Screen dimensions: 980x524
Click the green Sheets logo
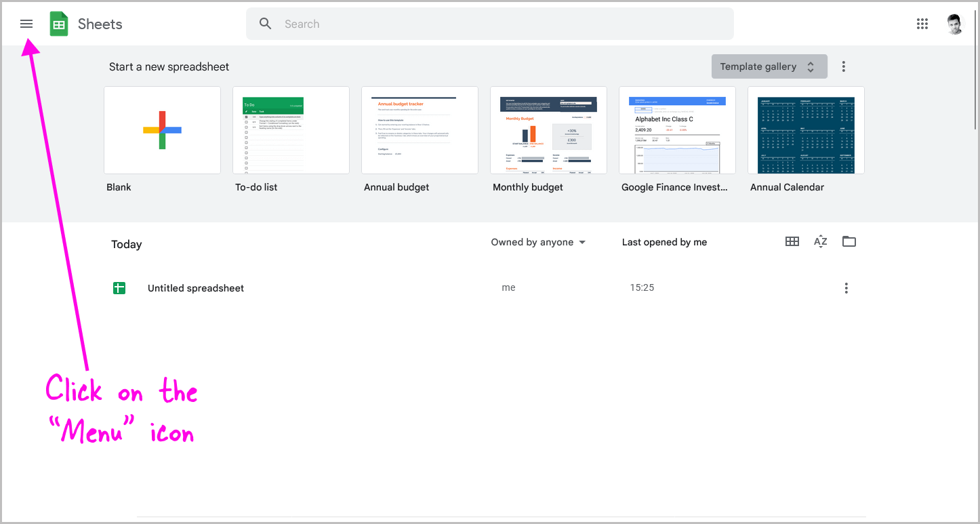[x=59, y=24]
